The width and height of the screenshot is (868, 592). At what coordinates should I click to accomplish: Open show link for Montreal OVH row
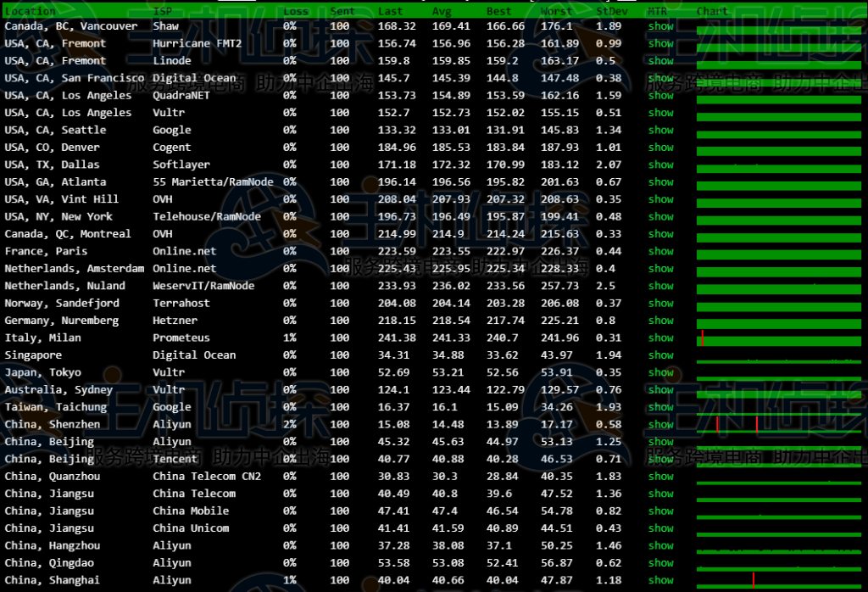tap(661, 234)
